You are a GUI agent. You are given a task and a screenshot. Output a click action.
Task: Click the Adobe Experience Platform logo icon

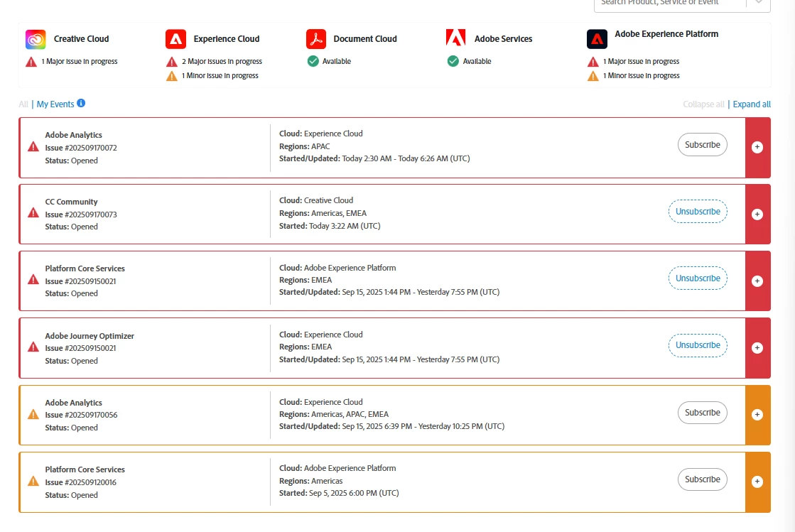pos(597,39)
